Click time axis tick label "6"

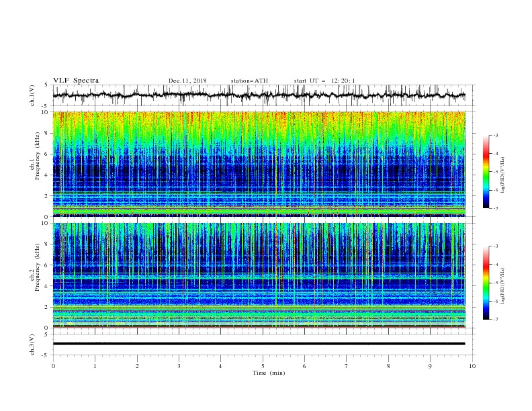pos(304,366)
